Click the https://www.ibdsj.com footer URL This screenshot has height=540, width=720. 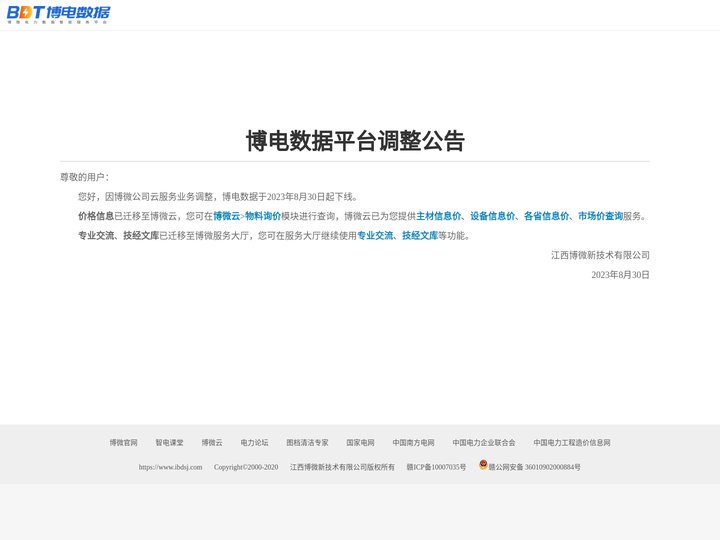tap(170, 467)
